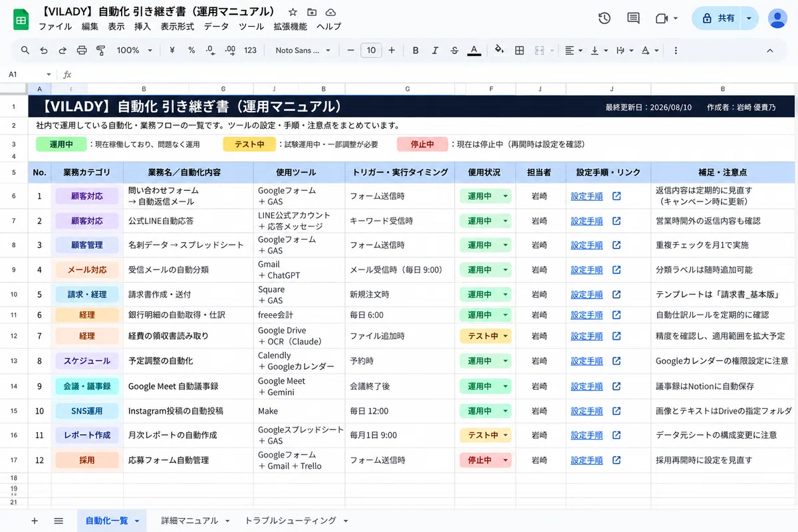Check the cloud save status icon
Screen dimensions: 798x532
[331, 12]
